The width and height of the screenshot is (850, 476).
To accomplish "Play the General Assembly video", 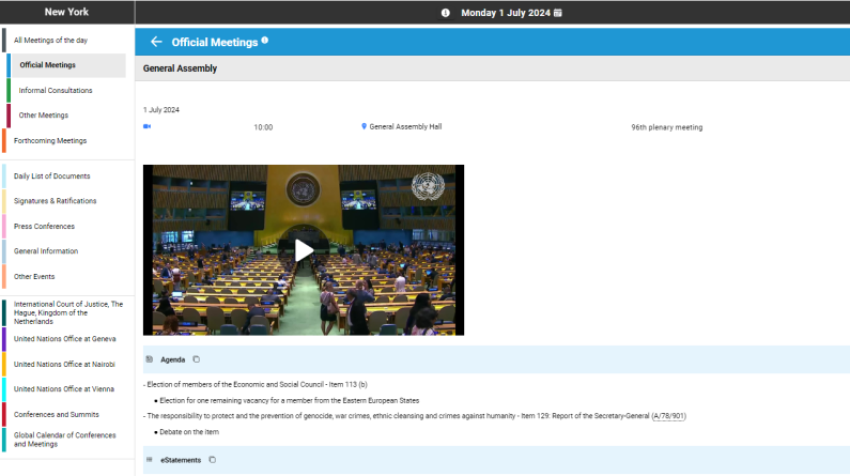I will (x=303, y=250).
